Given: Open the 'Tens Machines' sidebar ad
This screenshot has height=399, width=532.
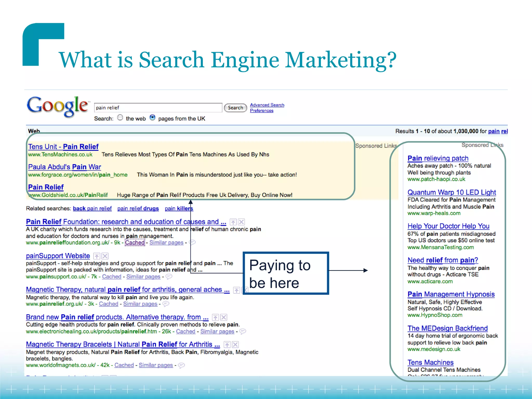Looking at the screenshot, I should (x=431, y=363).
